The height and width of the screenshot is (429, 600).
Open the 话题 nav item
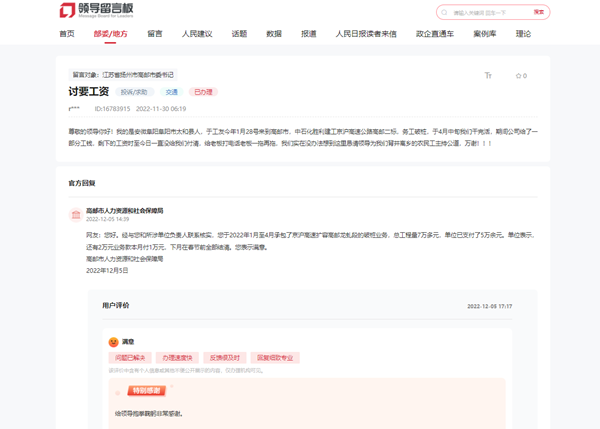tap(239, 34)
